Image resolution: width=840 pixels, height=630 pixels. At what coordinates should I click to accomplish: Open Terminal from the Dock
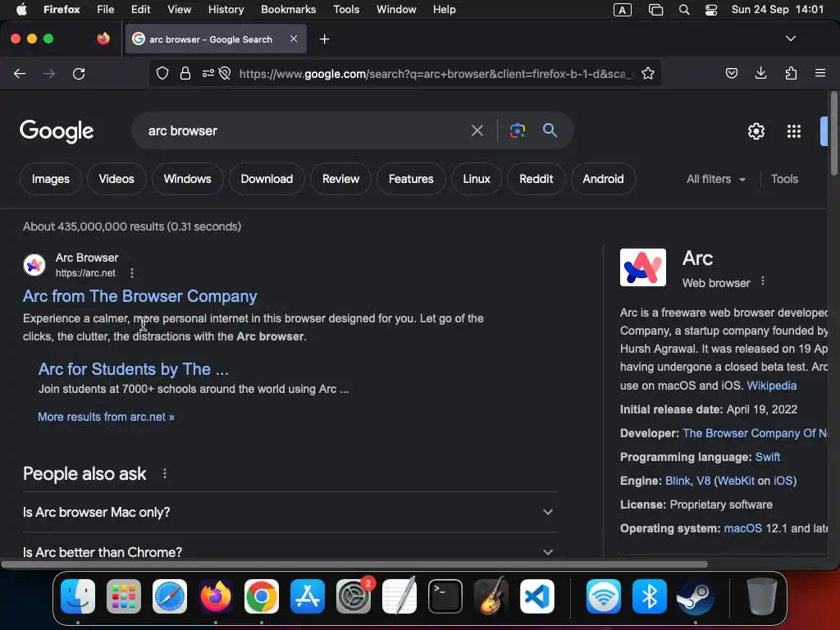click(445, 596)
